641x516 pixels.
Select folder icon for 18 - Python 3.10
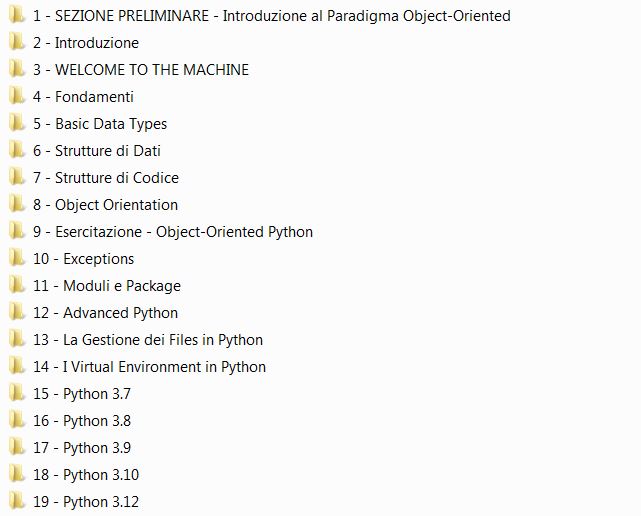click(16, 474)
